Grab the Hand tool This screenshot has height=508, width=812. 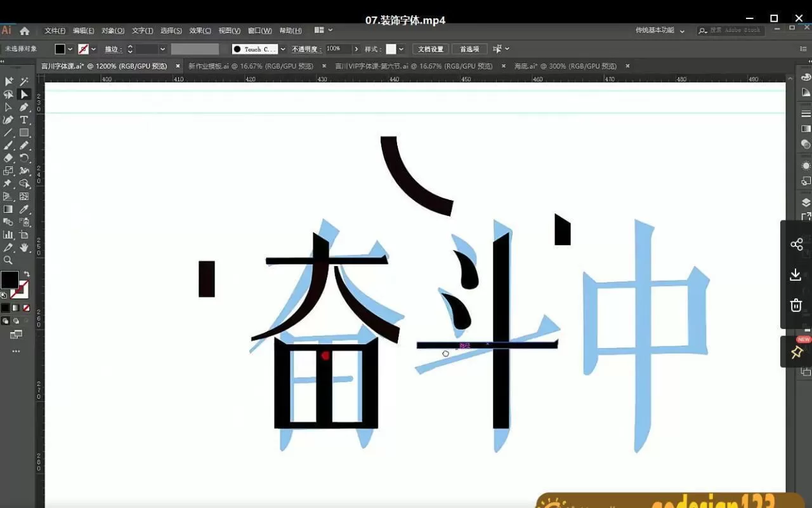pyautogui.click(x=25, y=248)
